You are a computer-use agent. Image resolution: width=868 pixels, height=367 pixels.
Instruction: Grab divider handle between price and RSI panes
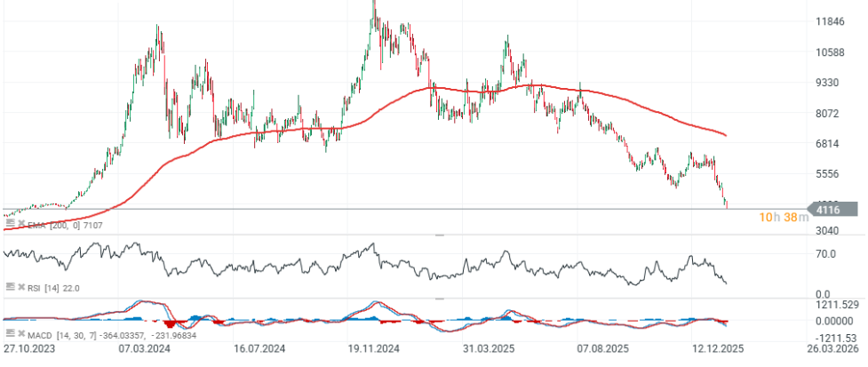coord(440,235)
